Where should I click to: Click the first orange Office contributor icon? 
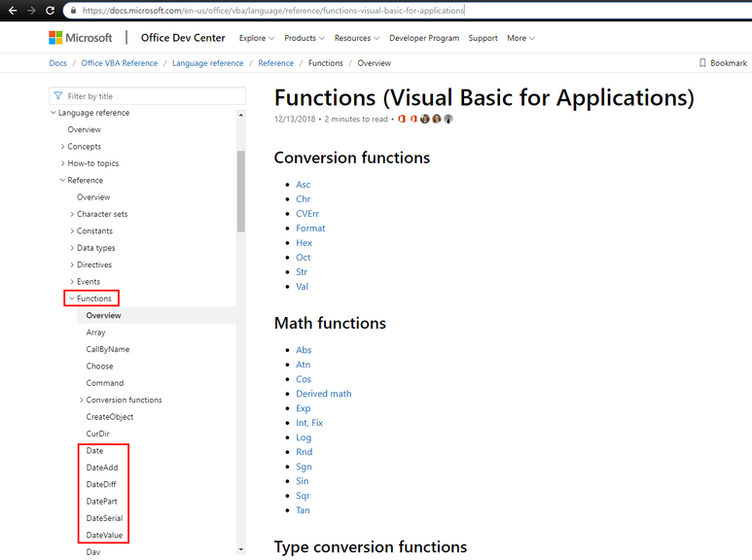[402, 119]
